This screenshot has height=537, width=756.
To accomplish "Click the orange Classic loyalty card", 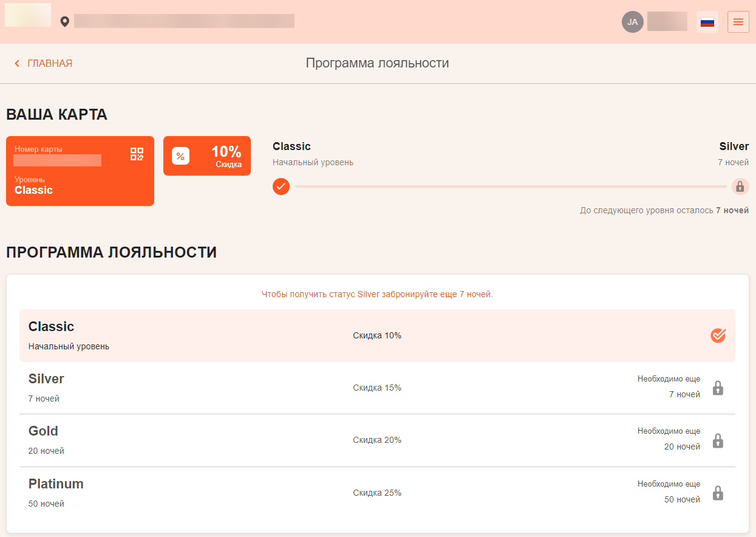I will click(x=80, y=171).
